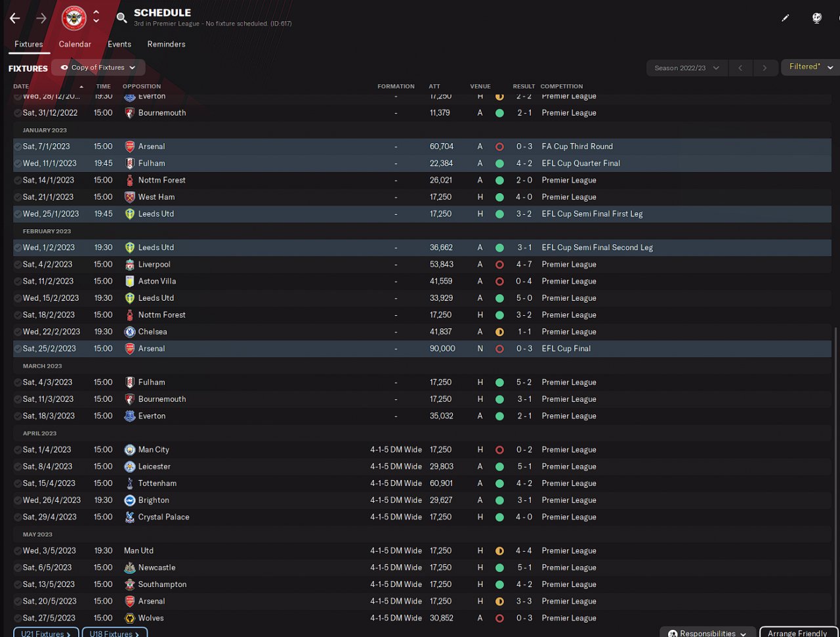Click the football head icon at top right
The image size is (840, 637).
coord(817,18)
